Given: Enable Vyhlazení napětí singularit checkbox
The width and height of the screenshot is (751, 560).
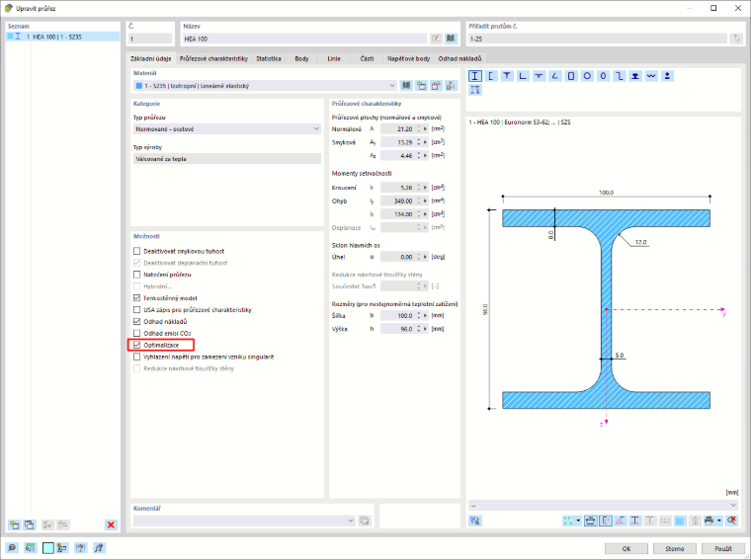Looking at the screenshot, I should click(137, 357).
